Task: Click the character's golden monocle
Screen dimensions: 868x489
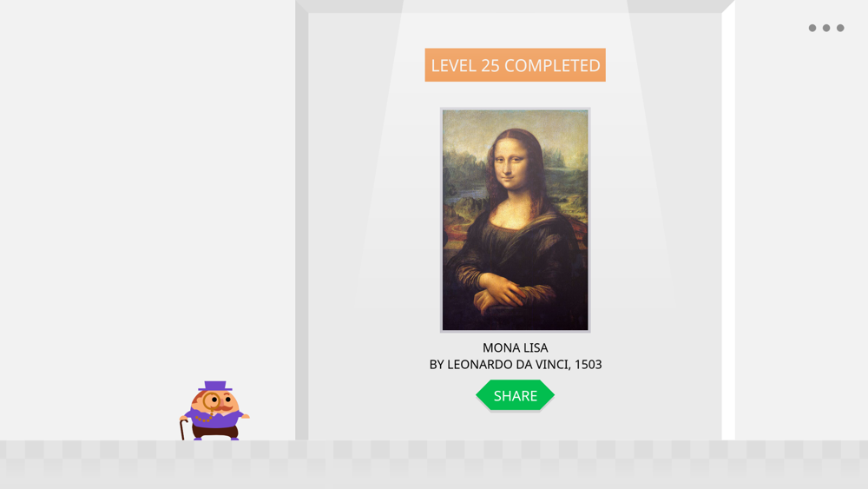Action: (212, 400)
